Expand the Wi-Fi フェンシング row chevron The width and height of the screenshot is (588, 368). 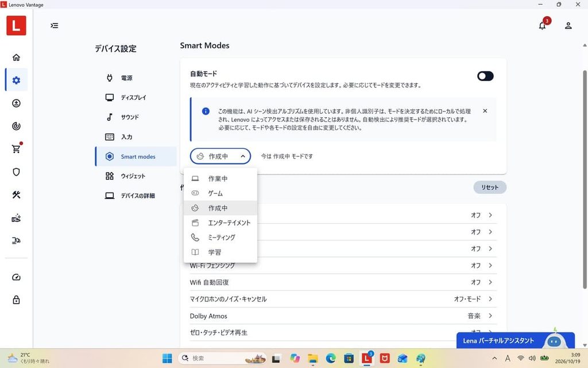pyautogui.click(x=490, y=265)
